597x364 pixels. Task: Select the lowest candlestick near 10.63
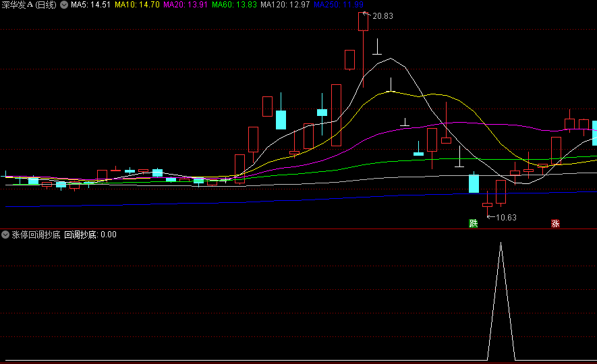click(487, 205)
